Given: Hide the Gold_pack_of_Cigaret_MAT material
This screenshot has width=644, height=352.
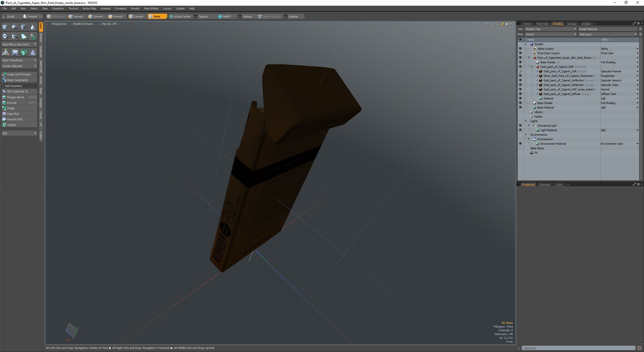Looking at the screenshot, I should click(520, 67).
